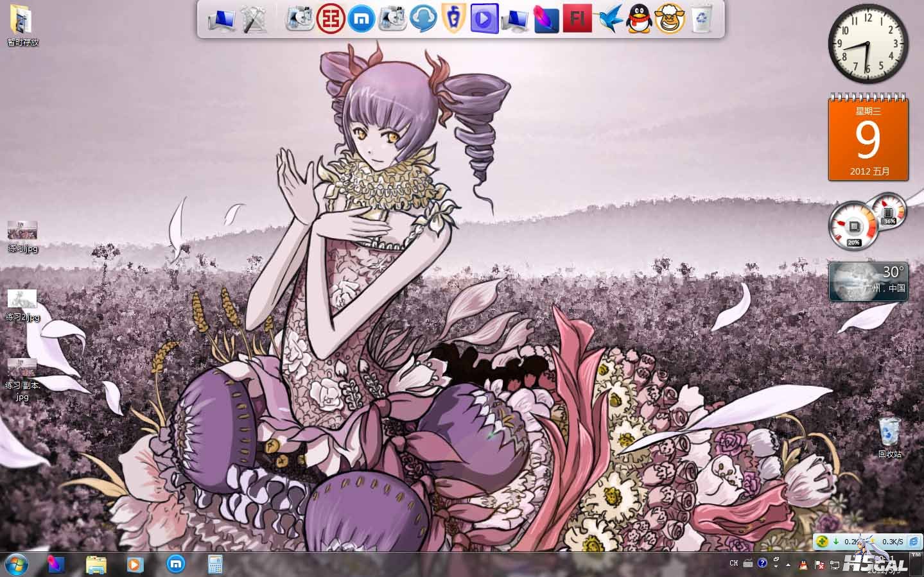This screenshot has height=577, width=924.
Task: Click the IE icon in speed widget
Action: point(913,542)
